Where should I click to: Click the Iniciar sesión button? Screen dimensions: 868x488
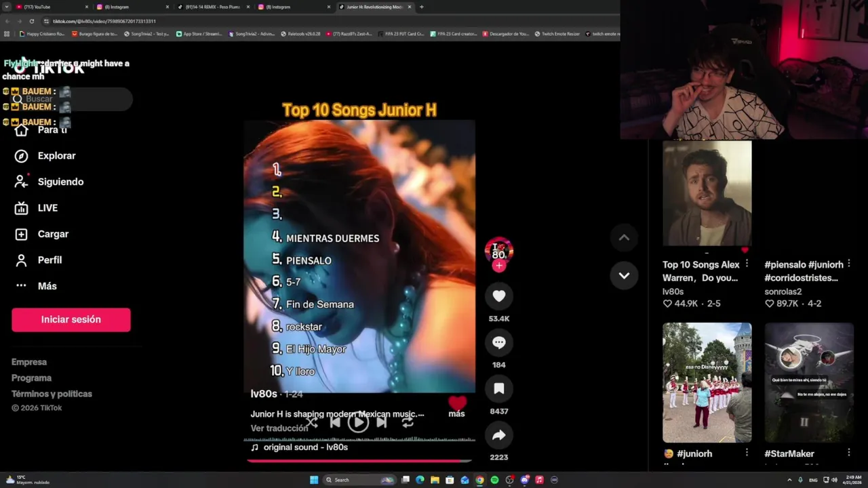[71, 320]
